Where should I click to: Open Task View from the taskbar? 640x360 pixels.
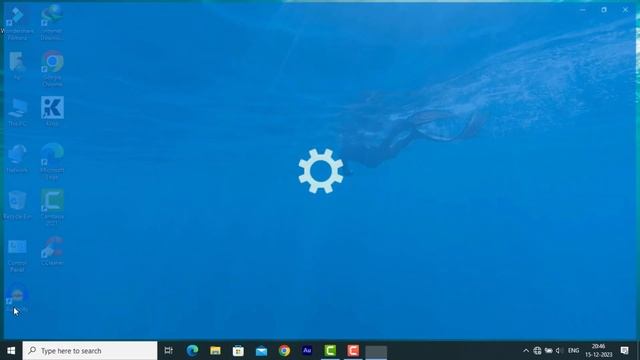tap(169, 351)
